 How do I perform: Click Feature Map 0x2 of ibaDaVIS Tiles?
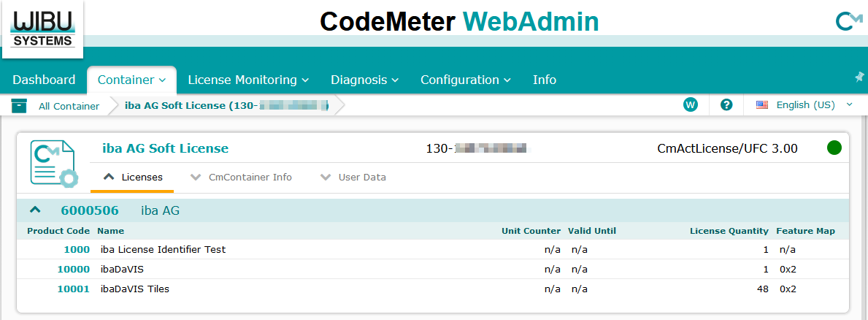[788, 289]
